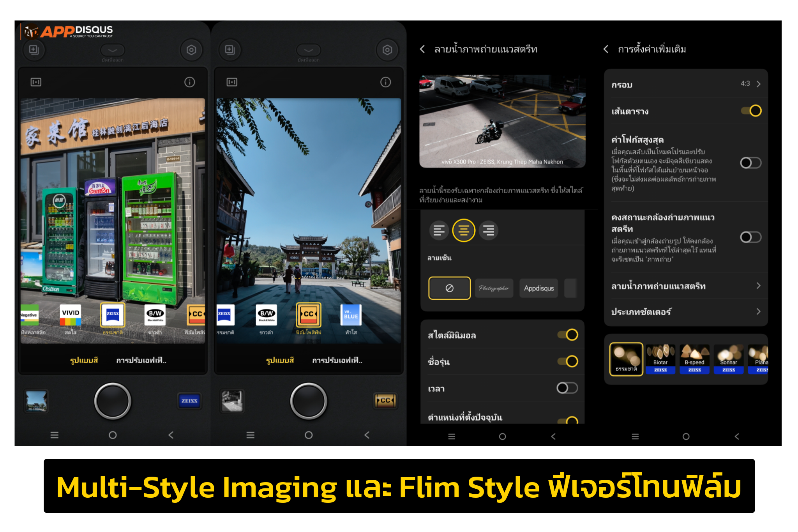Pick the Biotar ZEISS bokeh style
Image resolution: width=798 pixels, height=532 pixels.
pos(660,359)
